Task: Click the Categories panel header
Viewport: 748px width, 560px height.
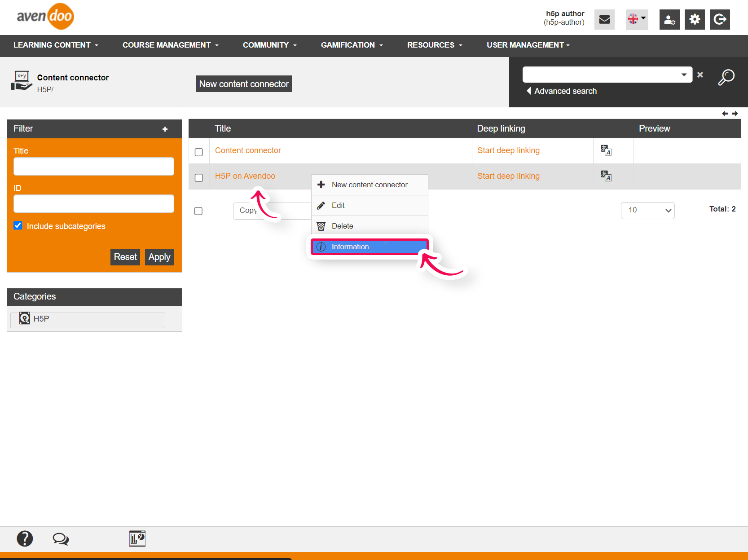Action: [x=94, y=297]
